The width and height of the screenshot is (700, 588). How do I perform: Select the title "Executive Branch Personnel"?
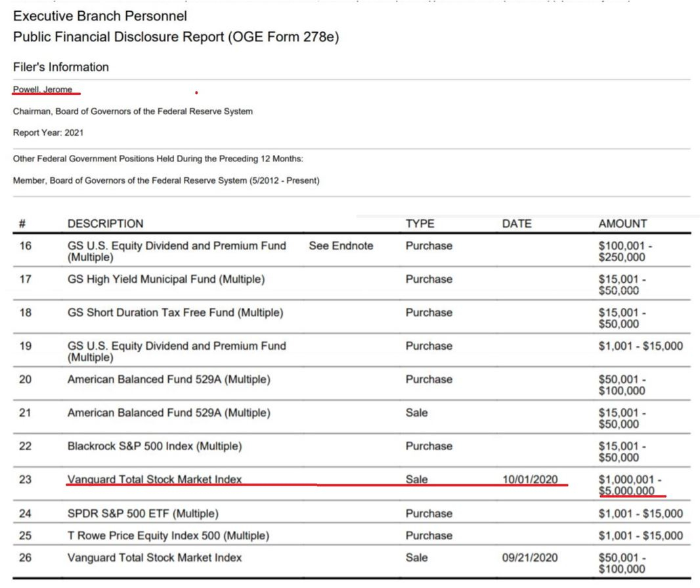tap(100, 16)
